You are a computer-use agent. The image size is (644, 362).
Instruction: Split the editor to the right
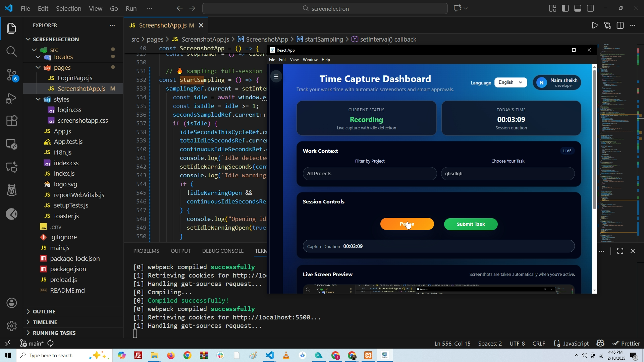pos(620,25)
